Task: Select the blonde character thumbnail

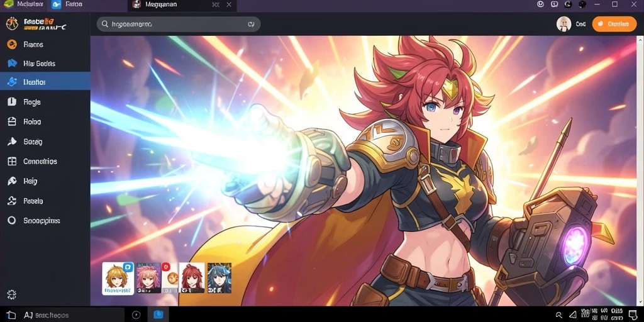Action: [x=118, y=279]
